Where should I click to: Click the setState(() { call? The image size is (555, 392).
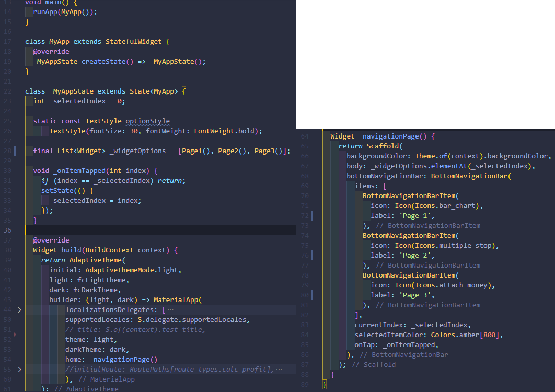[x=67, y=190]
